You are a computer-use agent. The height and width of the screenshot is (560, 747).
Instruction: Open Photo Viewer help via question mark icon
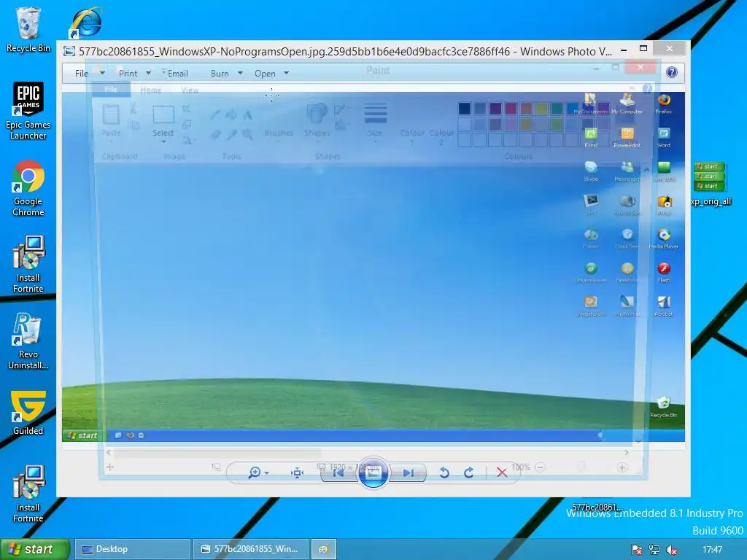(x=672, y=72)
